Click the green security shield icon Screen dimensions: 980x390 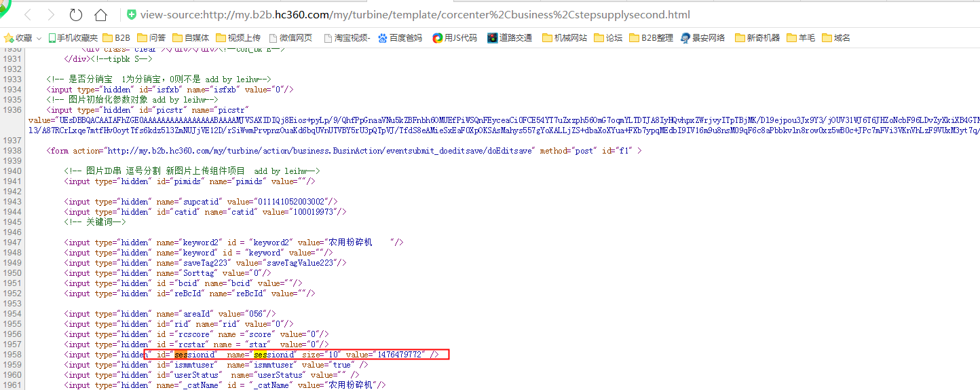(132, 15)
